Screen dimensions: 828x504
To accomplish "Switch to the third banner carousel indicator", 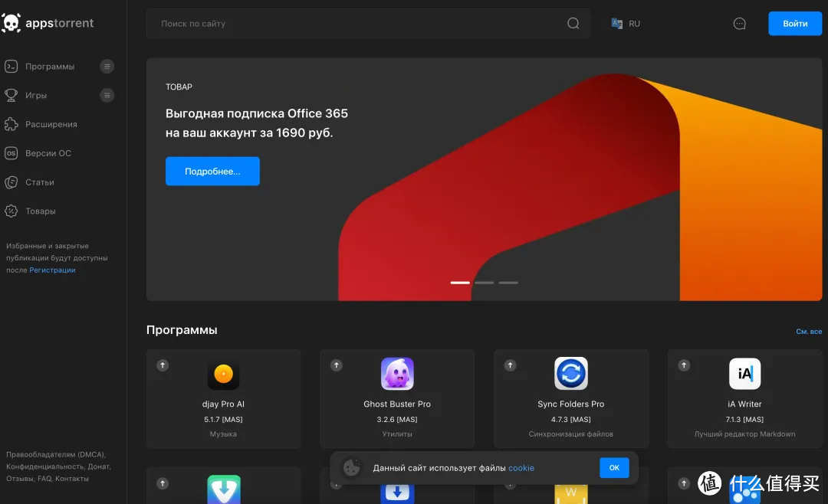I will point(508,283).
